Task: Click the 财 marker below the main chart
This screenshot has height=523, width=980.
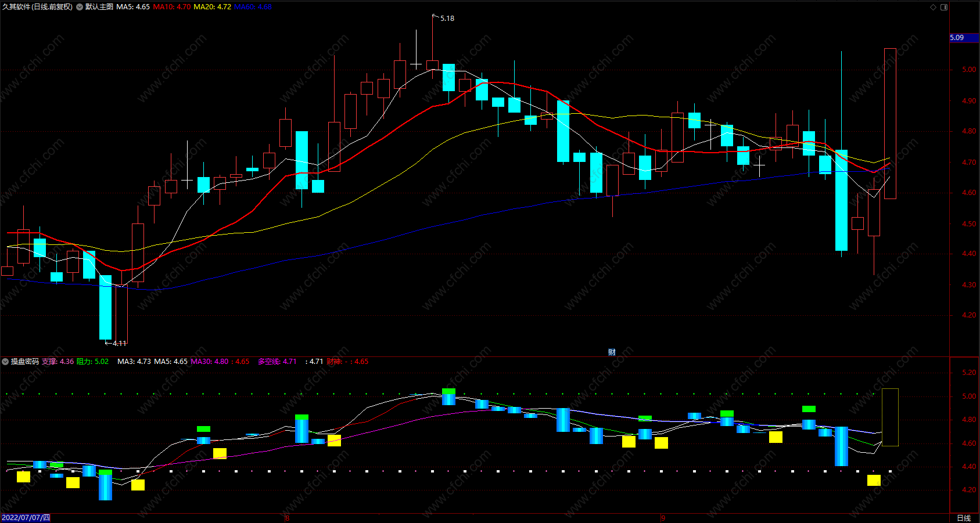Action: pos(612,352)
